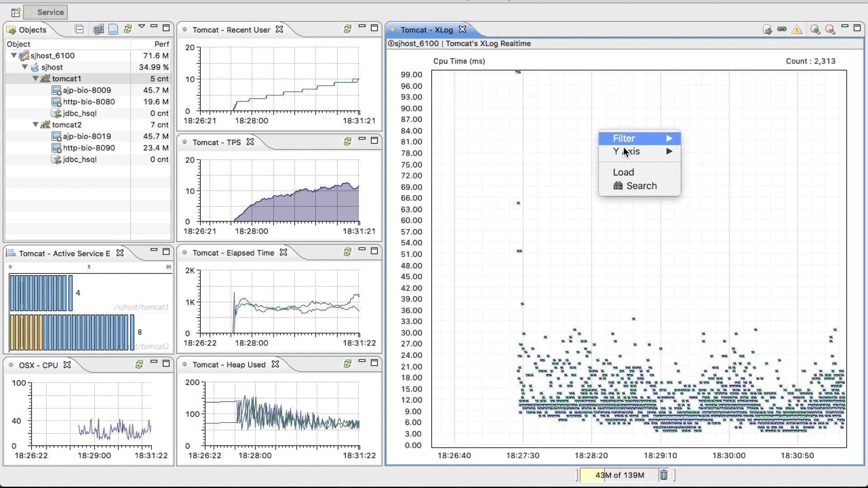This screenshot has height=488, width=868.
Task: Close the Tomcat - Recent User tab
Action: point(279,29)
